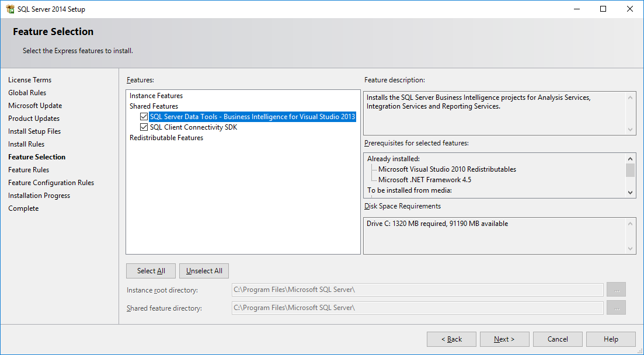644x355 pixels.
Task: Uncheck the SQL Client Connectivity SDK checkbox
Action: tap(144, 127)
